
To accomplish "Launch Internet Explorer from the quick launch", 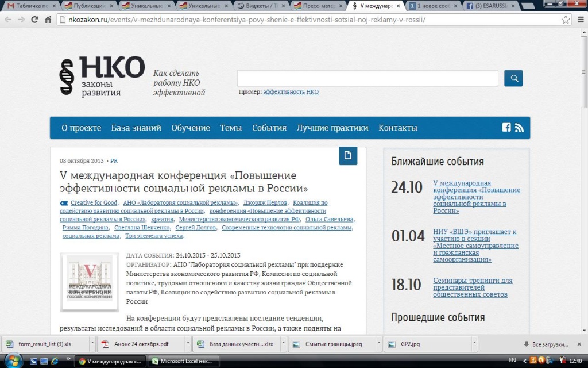I will coord(55,361).
